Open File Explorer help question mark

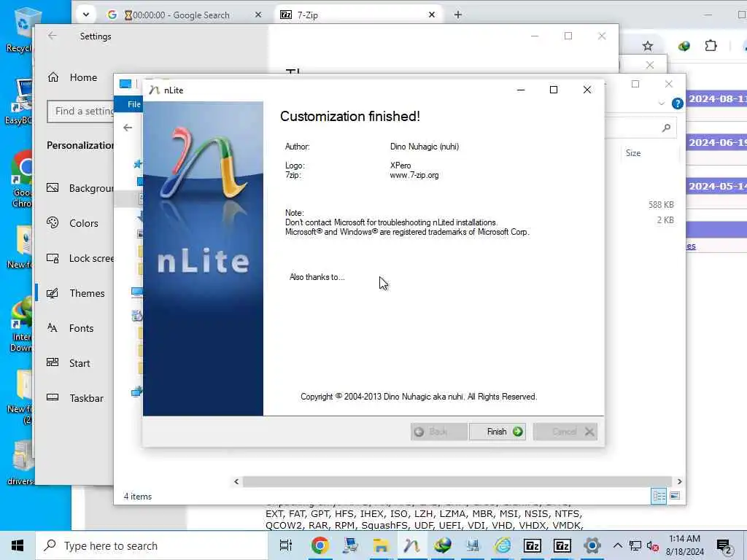coord(678,104)
